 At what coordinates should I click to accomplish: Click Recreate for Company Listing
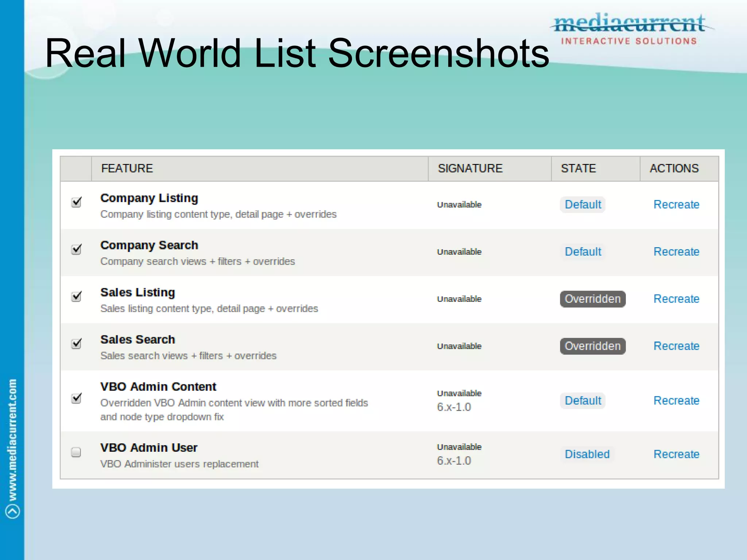point(676,205)
